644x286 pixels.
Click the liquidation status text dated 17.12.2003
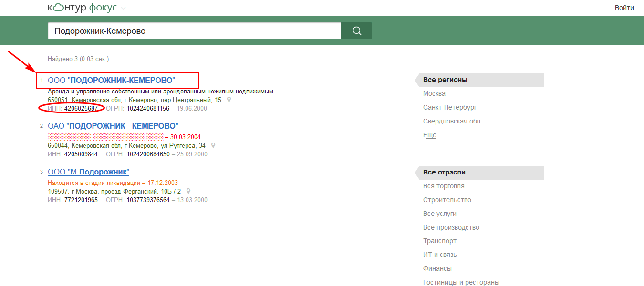pyautogui.click(x=113, y=183)
